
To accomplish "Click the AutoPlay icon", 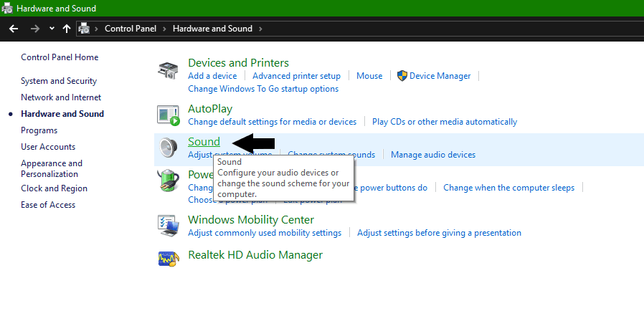I will click(x=169, y=115).
